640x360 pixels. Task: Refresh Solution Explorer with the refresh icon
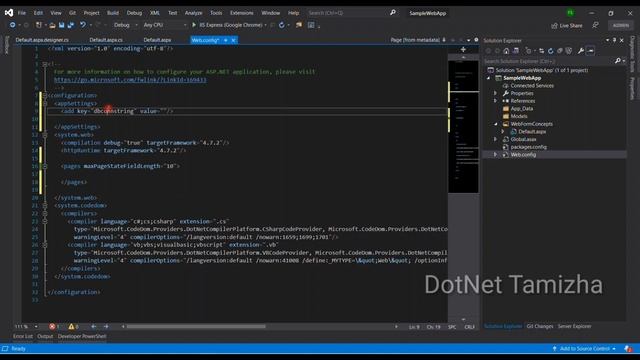pyautogui.click(x=551, y=51)
